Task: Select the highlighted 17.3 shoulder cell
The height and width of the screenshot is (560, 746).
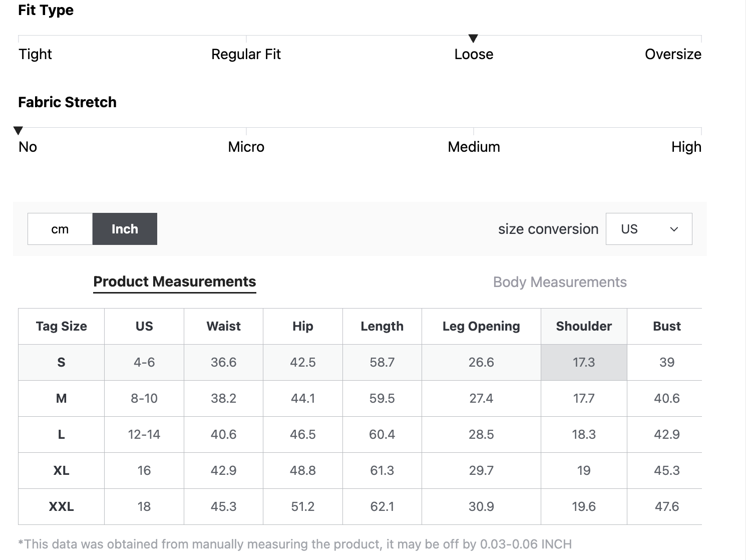Action: point(584,362)
